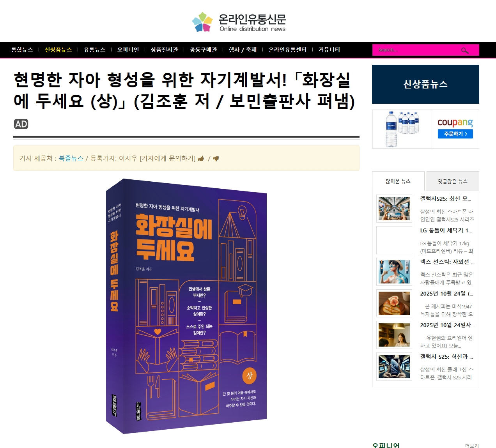Click the thumbs-down icon on article
Screen dimensions: 496x448
[x=216, y=158]
